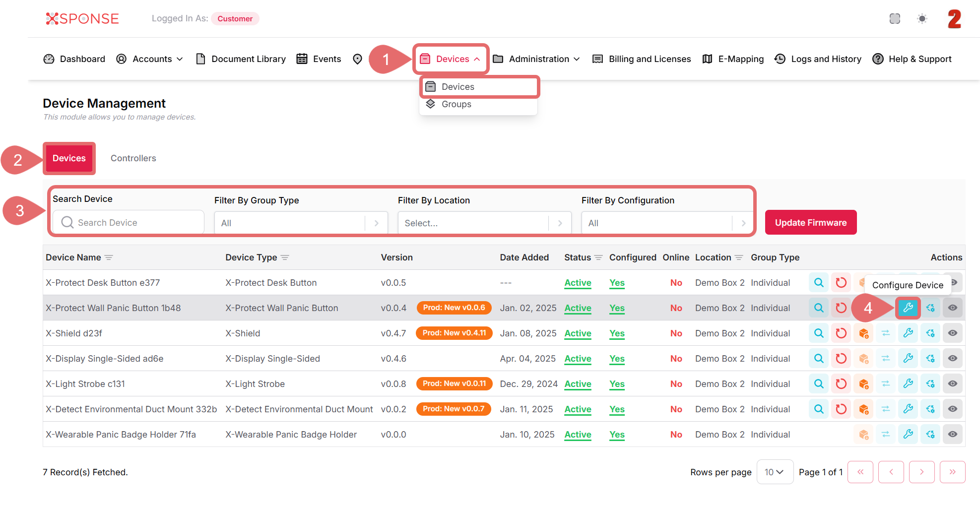Click the Update Firmware button
980x508 pixels.
pos(810,222)
